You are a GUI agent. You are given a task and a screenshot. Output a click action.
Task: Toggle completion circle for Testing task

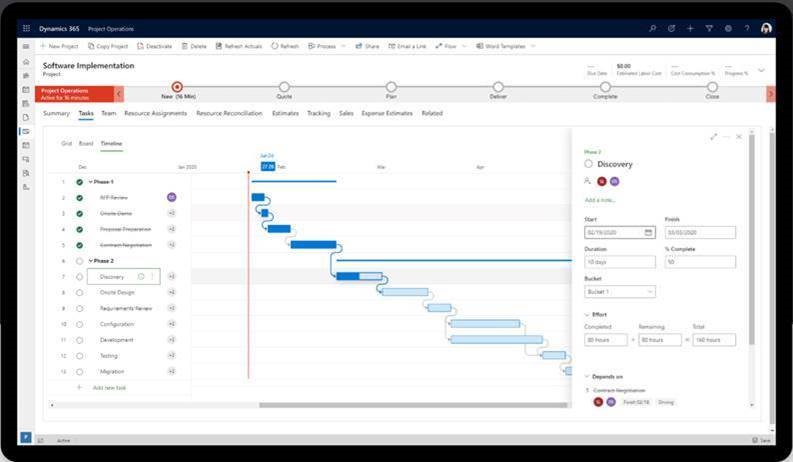79,355
